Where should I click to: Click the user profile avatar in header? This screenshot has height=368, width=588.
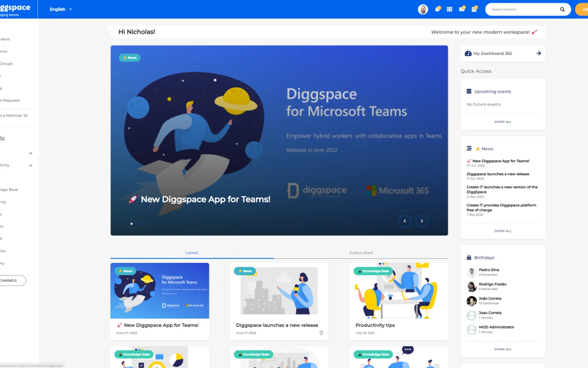(x=423, y=9)
